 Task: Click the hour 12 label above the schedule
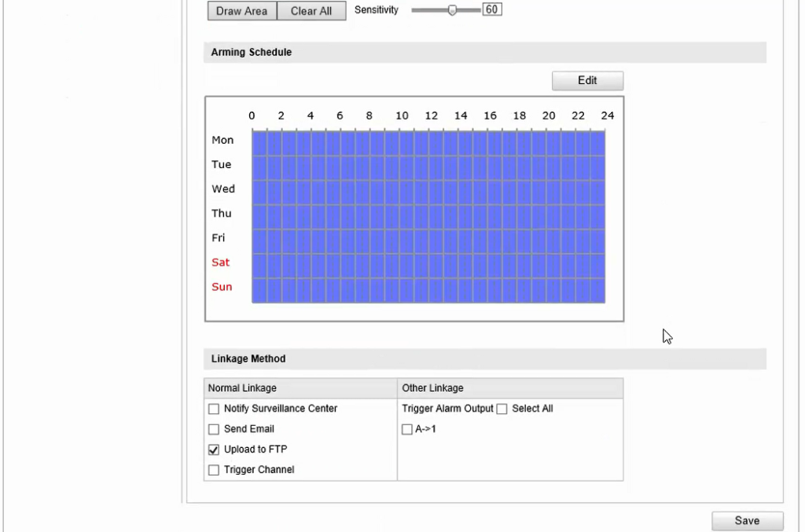(x=431, y=115)
